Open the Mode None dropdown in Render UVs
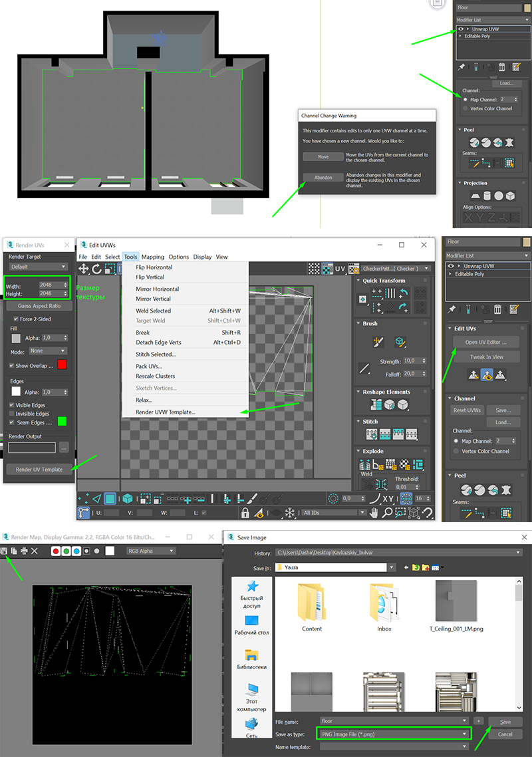 pos(48,351)
